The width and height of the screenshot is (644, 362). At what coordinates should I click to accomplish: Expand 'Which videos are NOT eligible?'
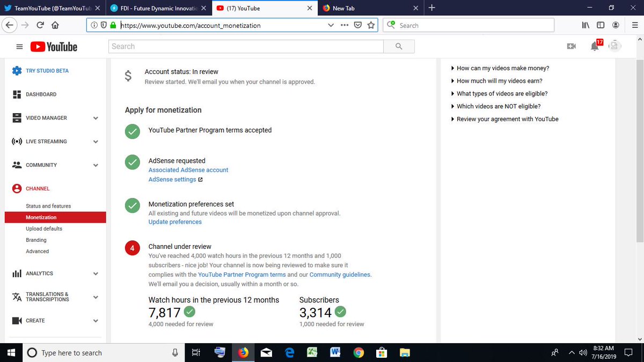[496, 106]
